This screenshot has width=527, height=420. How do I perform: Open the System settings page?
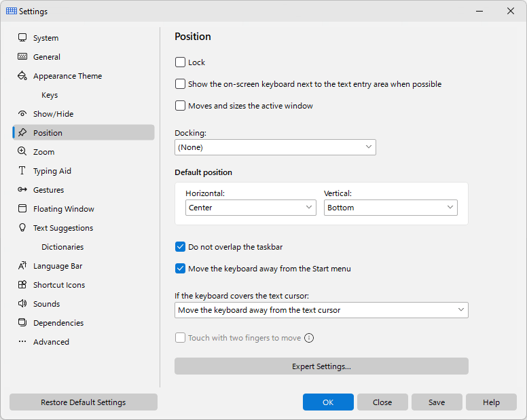(x=84, y=37)
